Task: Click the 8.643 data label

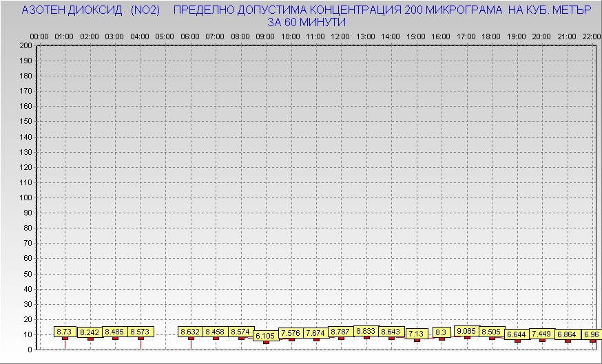Action: 392,332
